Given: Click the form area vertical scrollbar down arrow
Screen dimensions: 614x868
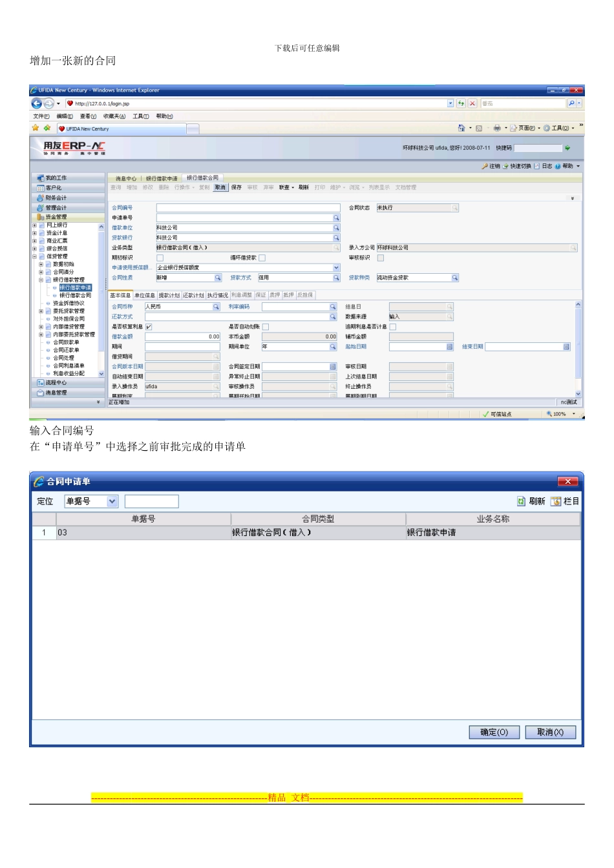Looking at the screenshot, I should click(578, 394).
